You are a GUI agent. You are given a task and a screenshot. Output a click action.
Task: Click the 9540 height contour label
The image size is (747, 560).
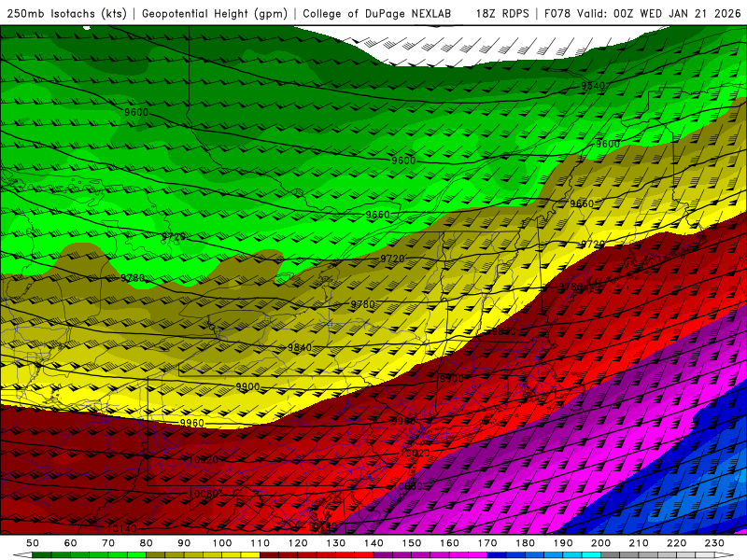point(593,86)
